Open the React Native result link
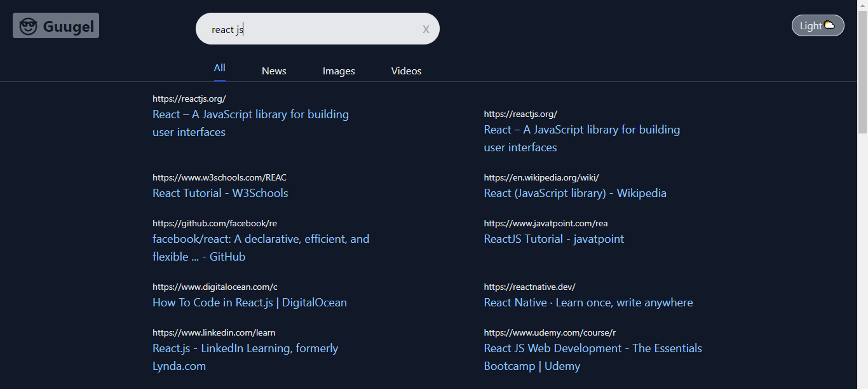 point(588,302)
